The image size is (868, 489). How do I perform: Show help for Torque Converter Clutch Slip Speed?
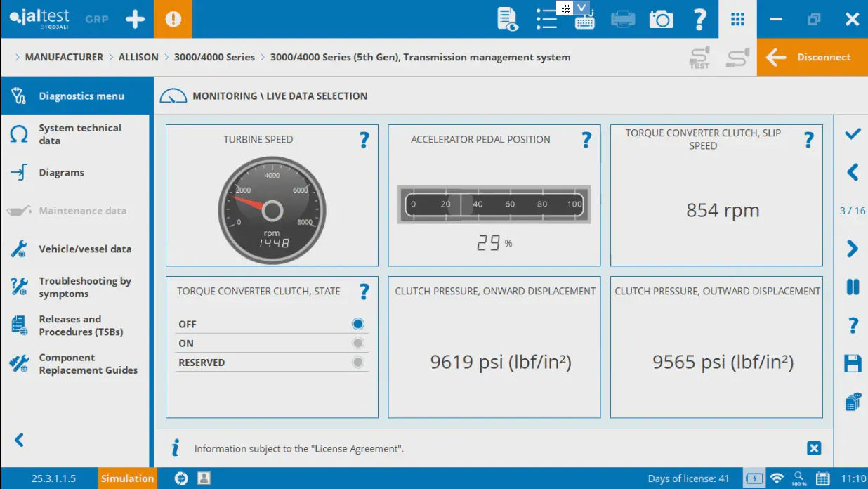tap(808, 140)
